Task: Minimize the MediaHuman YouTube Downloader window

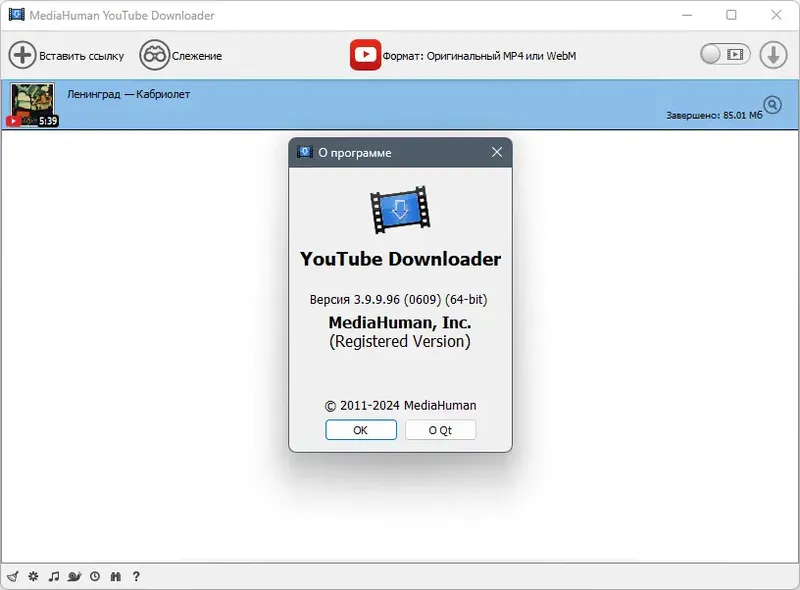Action: [x=687, y=15]
